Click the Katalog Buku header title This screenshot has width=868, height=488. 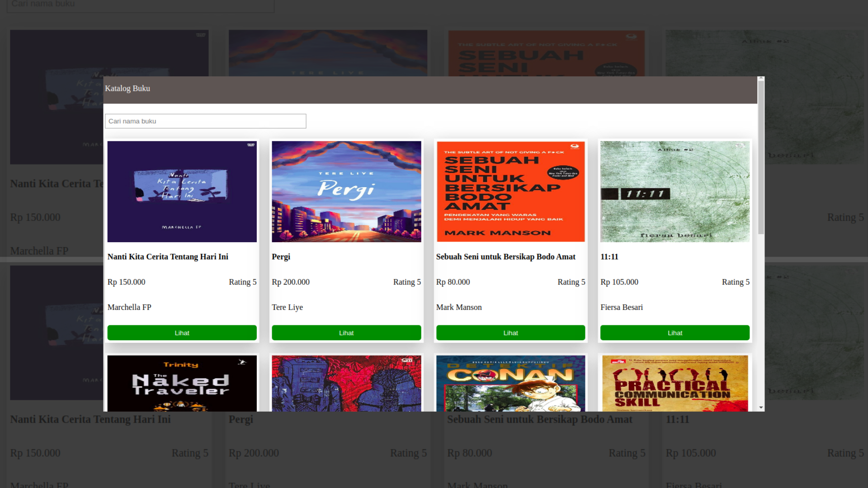[127, 89]
